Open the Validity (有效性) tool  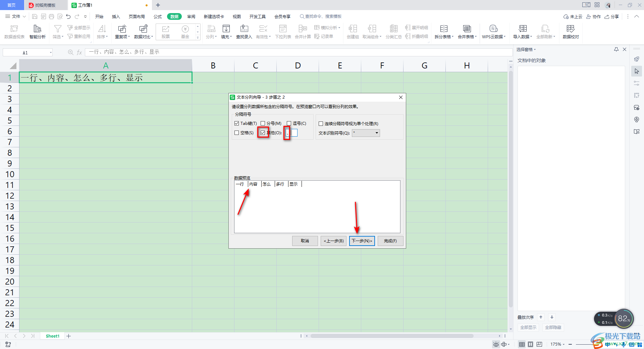tap(264, 32)
